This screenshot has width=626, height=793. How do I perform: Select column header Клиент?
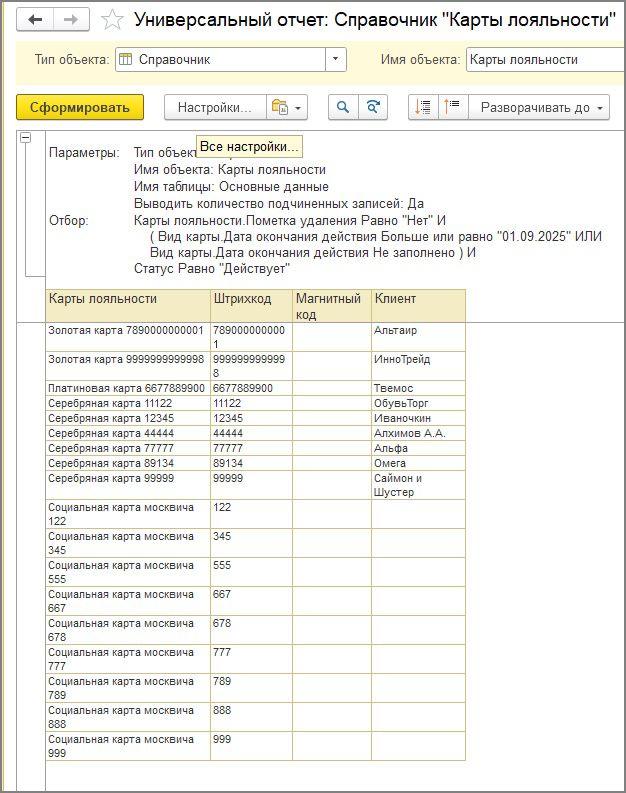point(418,305)
